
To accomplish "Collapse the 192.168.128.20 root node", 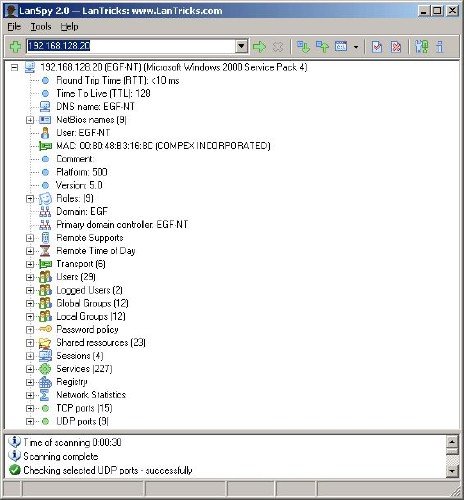I will click(x=14, y=68).
